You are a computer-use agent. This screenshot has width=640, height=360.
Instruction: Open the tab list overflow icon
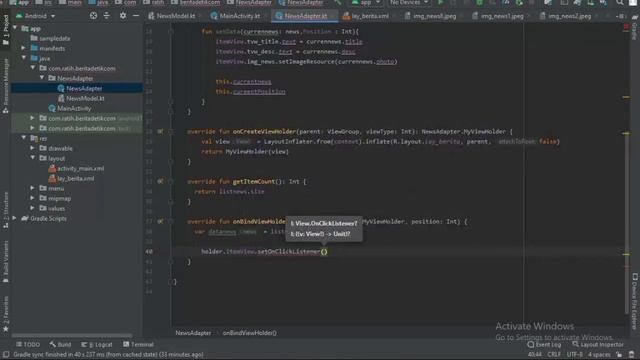point(621,16)
